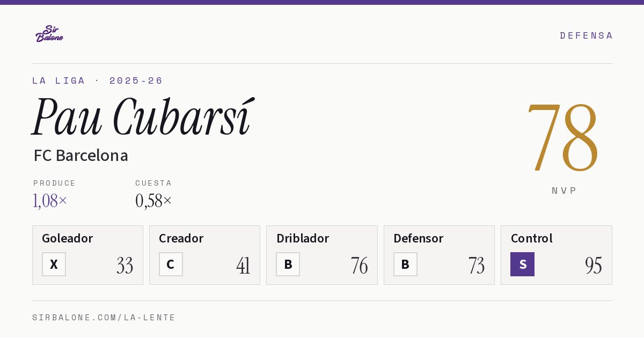
Task: Open the Control stat card
Action: pyautogui.click(x=557, y=255)
